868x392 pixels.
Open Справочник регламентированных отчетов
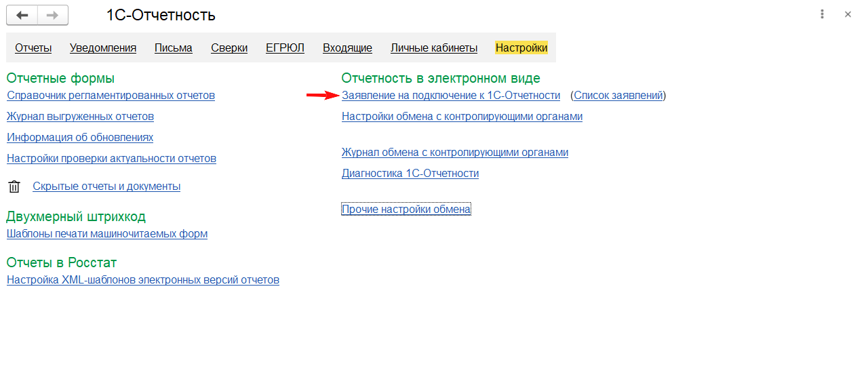[111, 96]
